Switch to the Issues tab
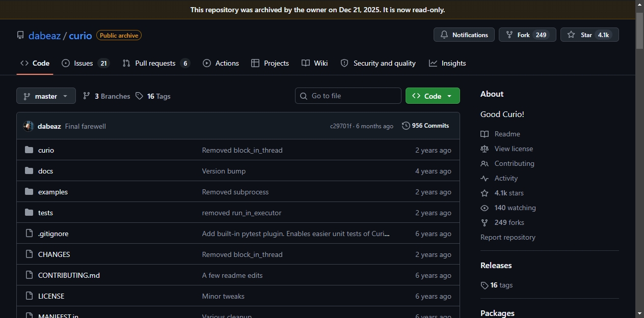Viewport: 644px width, 318px height. point(86,63)
